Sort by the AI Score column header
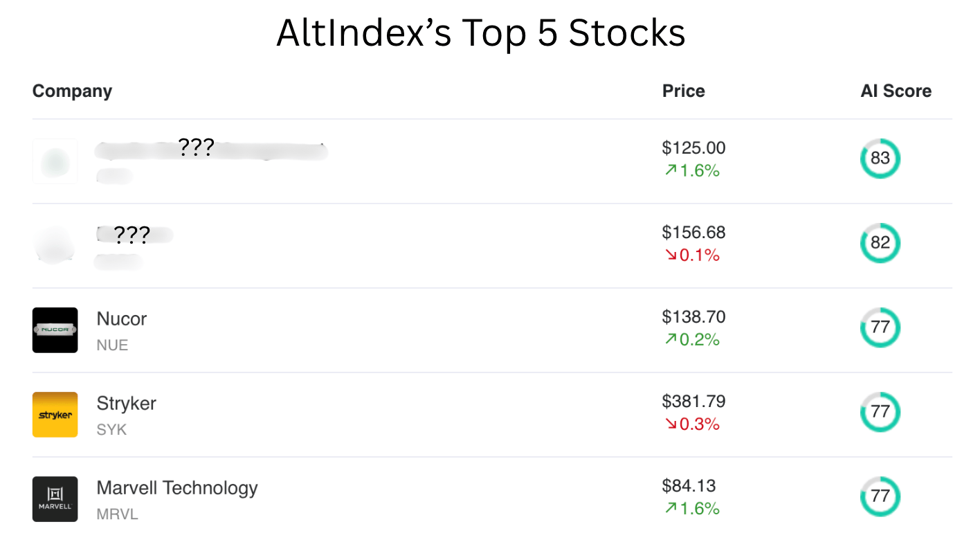This screenshot has height=540, width=980. (896, 91)
